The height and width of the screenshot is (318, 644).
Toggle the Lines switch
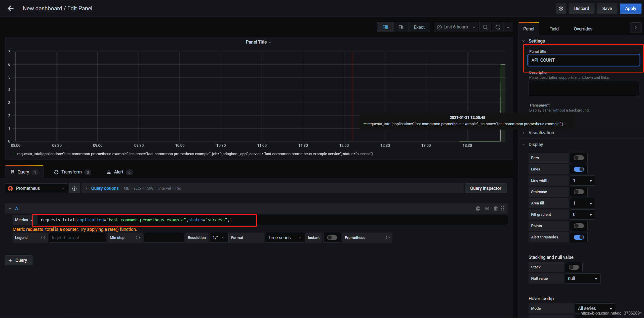(x=579, y=169)
